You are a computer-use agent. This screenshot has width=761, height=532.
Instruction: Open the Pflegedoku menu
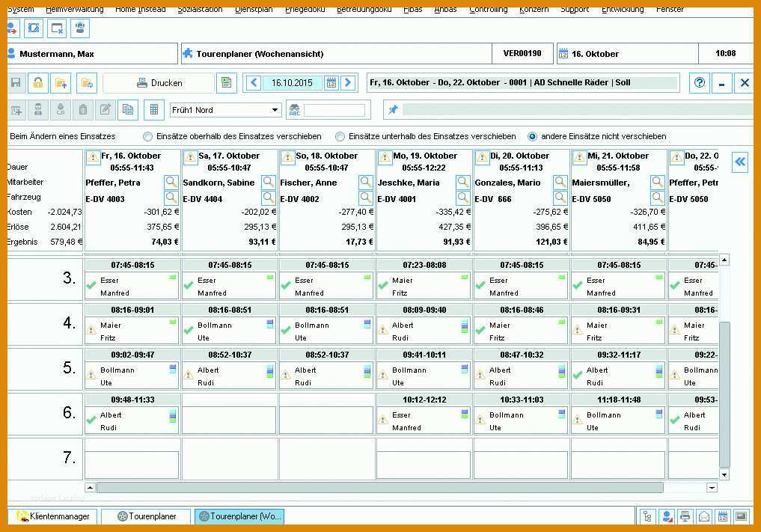305,9
